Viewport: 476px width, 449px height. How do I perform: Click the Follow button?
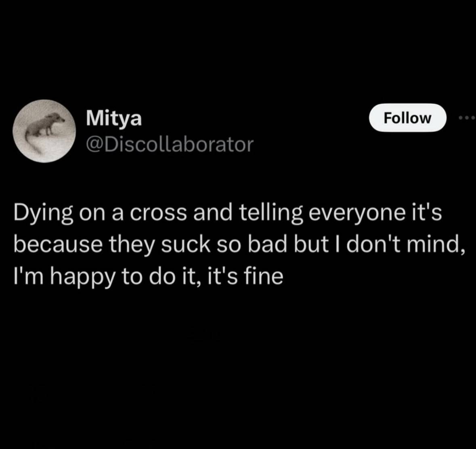coord(407,118)
